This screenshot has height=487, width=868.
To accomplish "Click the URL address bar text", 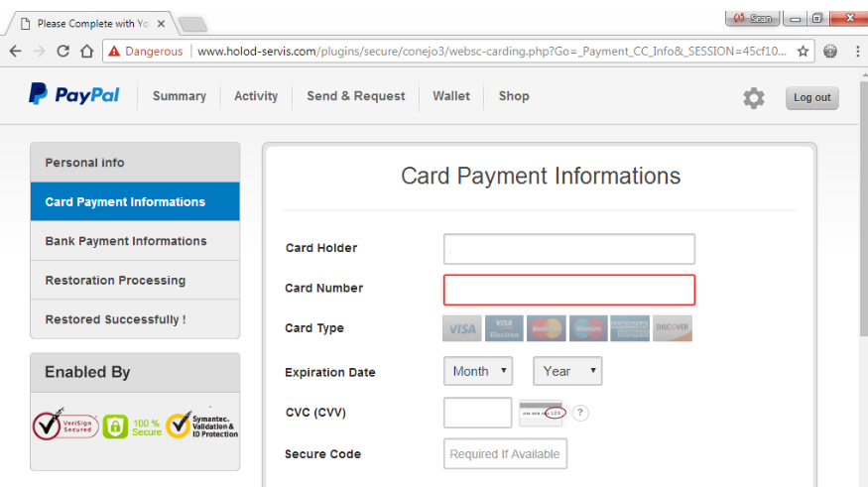I will click(x=492, y=52).
